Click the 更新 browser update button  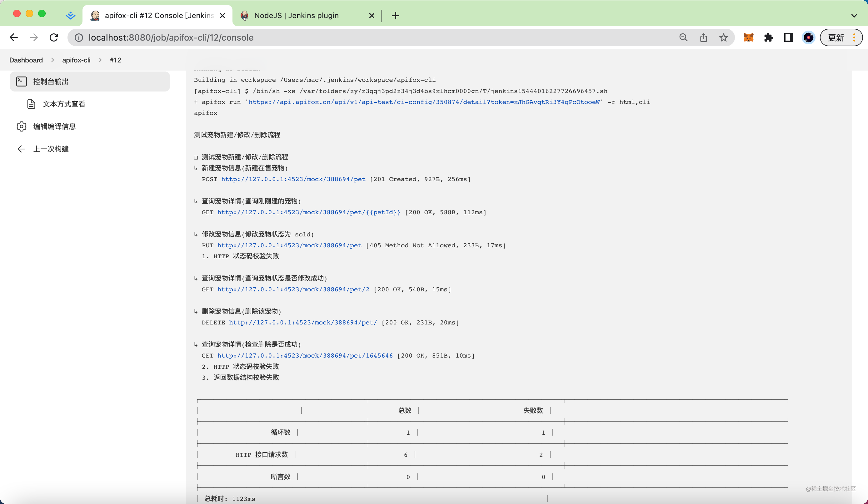pyautogui.click(x=836, y=37)
